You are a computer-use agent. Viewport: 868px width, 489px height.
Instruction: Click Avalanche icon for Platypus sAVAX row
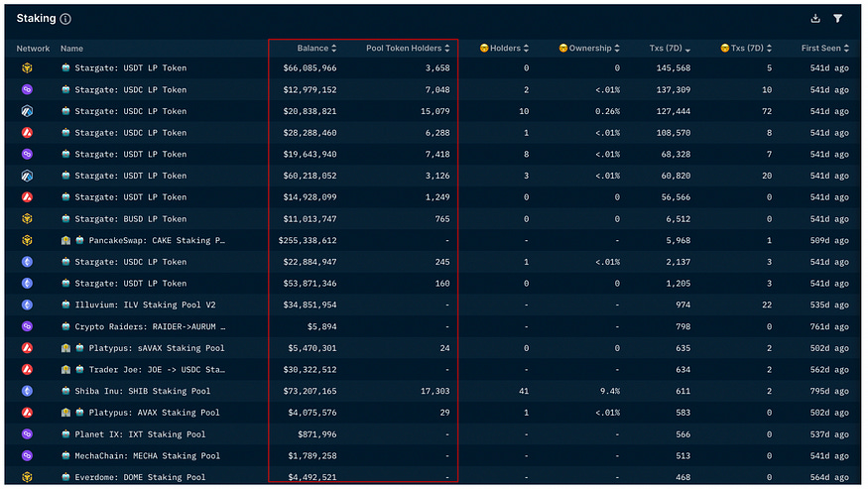(27, 348)
